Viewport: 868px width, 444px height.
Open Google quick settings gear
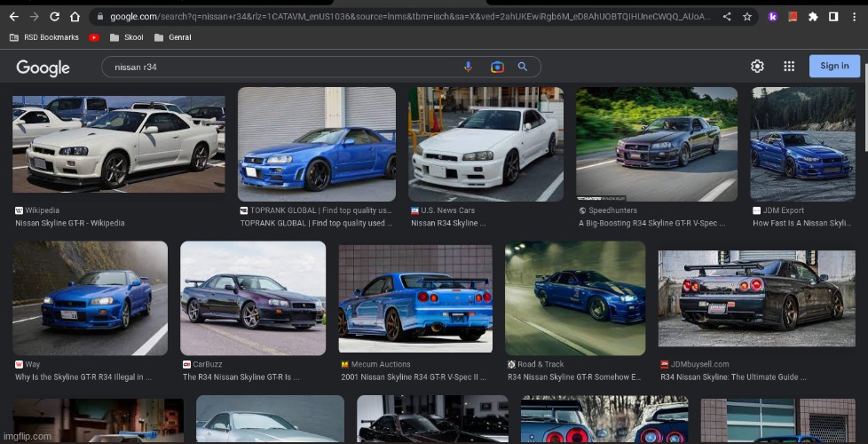[757, 67]
